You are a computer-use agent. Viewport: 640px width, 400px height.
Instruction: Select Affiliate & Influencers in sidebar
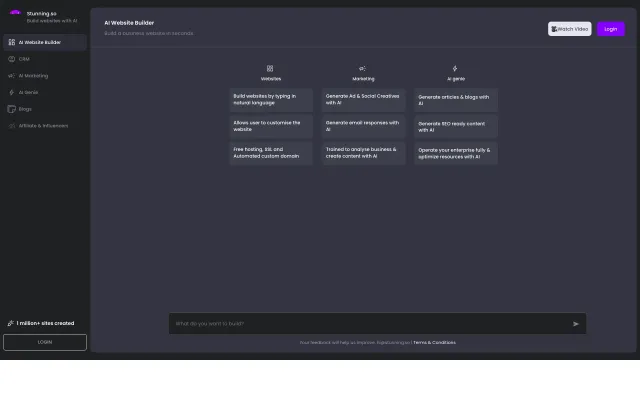[44, 125]
